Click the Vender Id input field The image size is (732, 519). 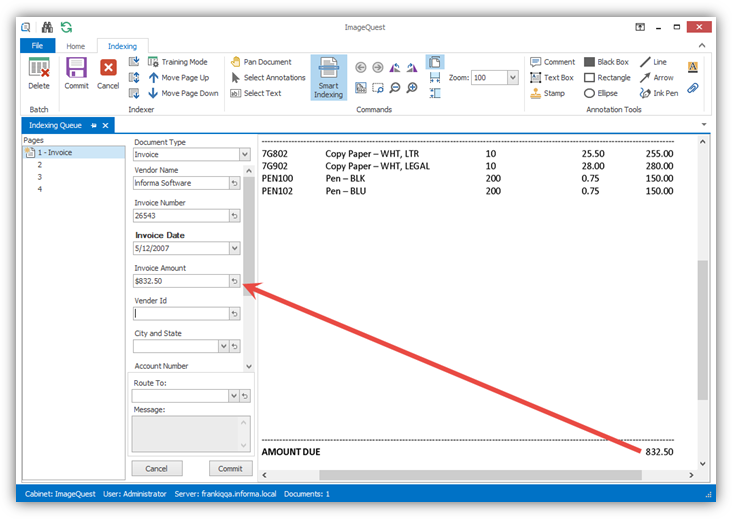click(x=181, y=314)
